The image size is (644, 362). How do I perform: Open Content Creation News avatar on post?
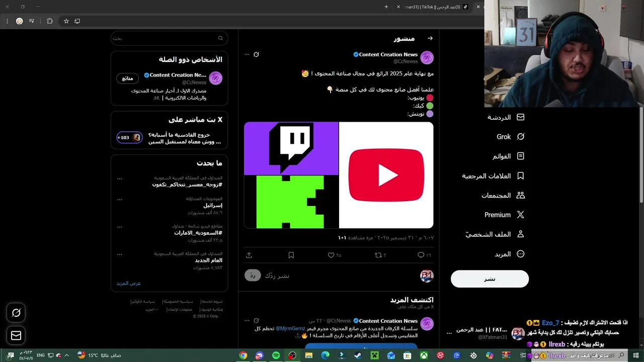point(427,57)
